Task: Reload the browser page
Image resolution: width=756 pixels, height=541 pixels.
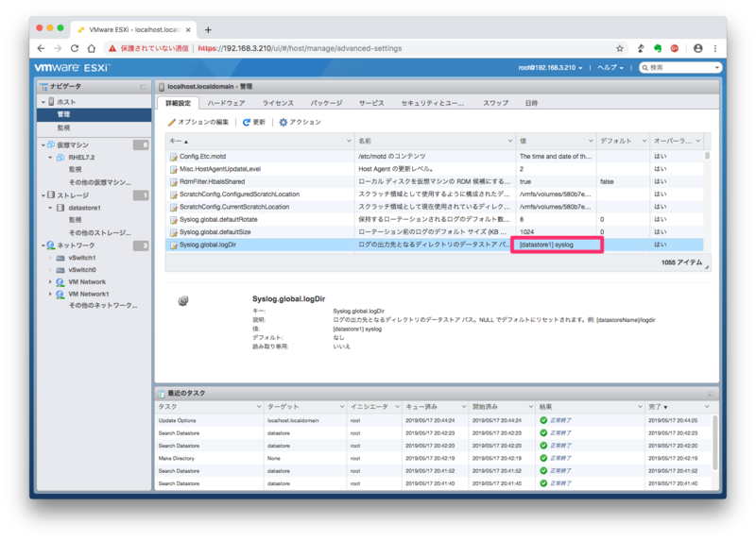Action: 75,48
